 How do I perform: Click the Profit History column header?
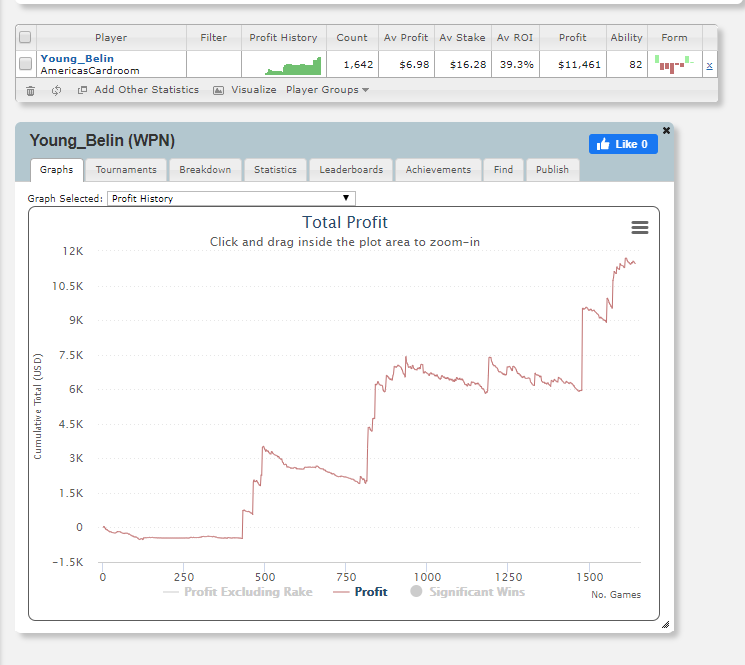(x=283, y=38)
